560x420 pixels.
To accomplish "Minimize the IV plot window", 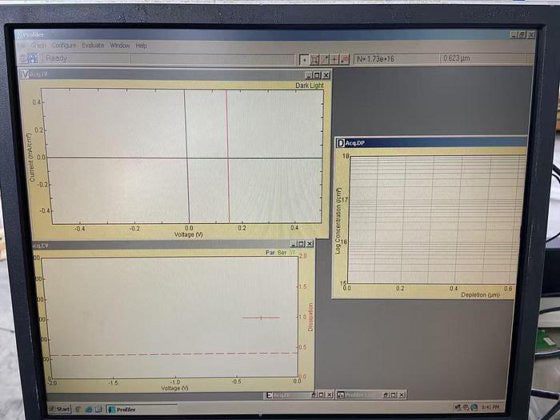I will (x=309, y=75).
